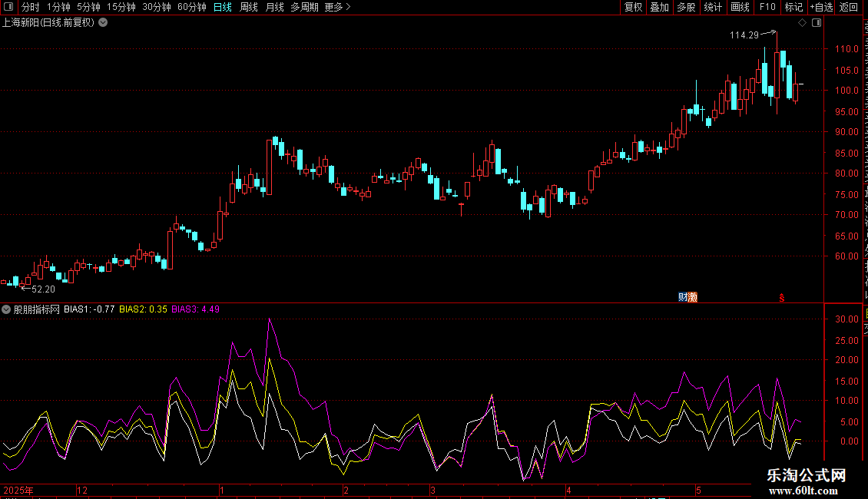The image size is (868, 499).
Task: Add stock with +自选 button
Action: [x=821, y=7]
